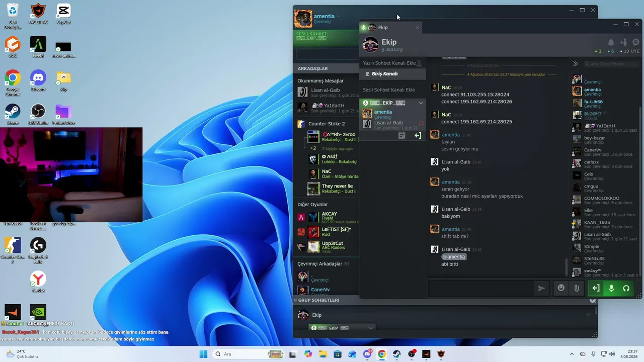Leave voice chat from green control bar
Image resolution: width=644 pixels, height=362 pixels.
click(596, 288)
